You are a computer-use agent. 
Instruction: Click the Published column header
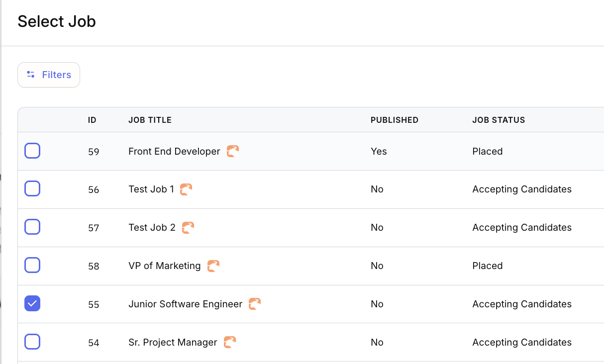(394, 120)
